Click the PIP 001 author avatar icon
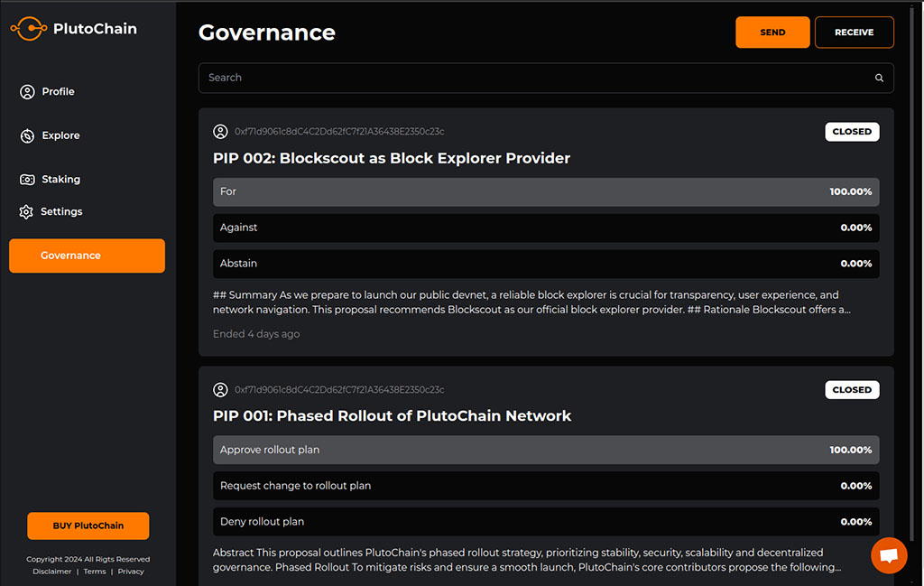Viewport: 924px width, 586px height. pos(220,390)
